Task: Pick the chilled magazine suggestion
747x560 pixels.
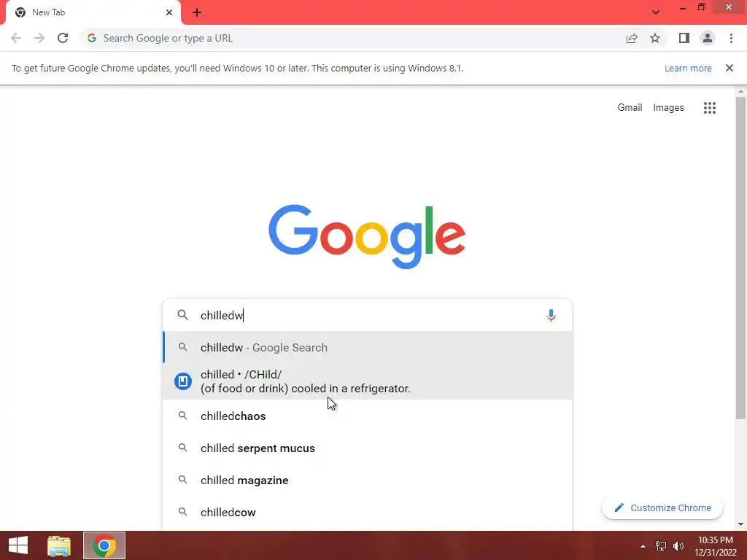Action: [368, 480]
